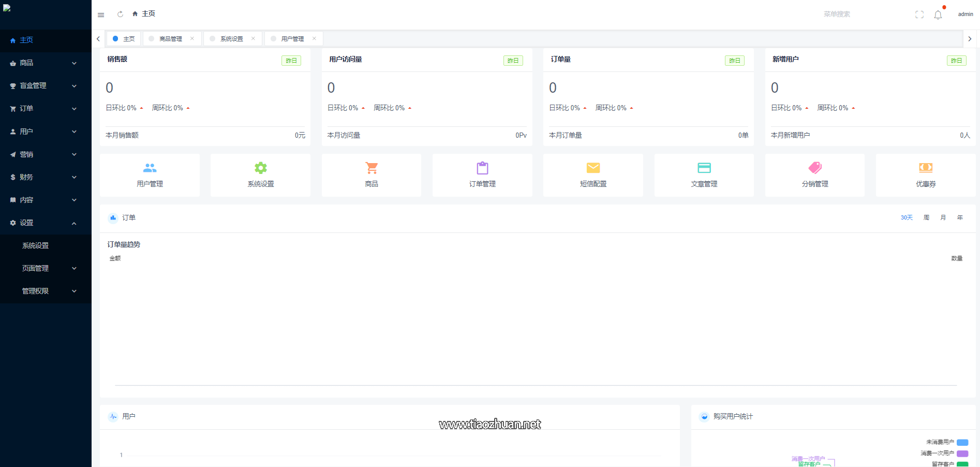This screenshot has width=980, height=467.
Task: Toggle fullscreen mode icon
Action: tap(919, 14)
